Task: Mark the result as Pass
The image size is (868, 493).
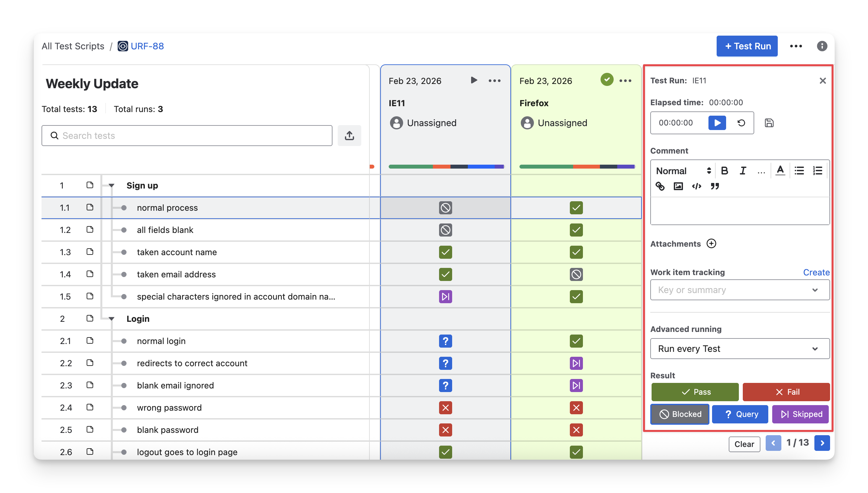Action: 694,392
